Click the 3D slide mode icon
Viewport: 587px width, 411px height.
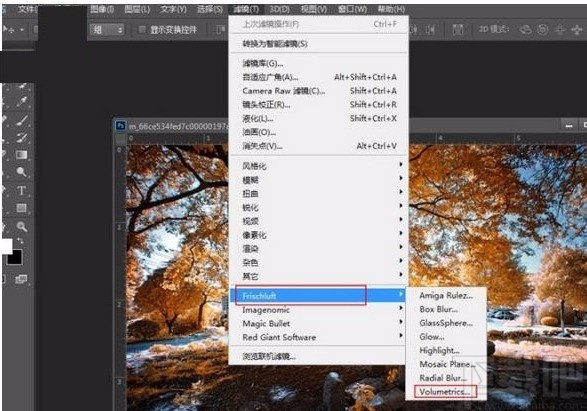coord(577,29)
